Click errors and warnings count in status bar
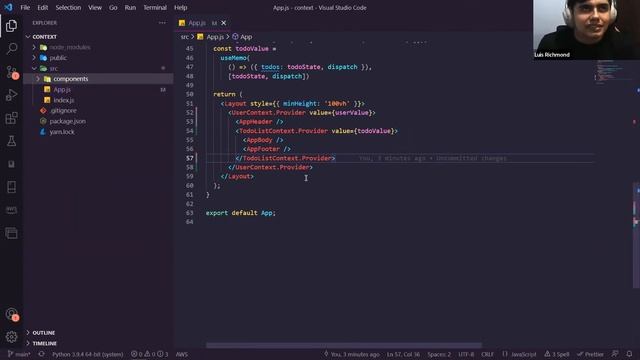This screenshot has width=640, height=360. (149, 354)
